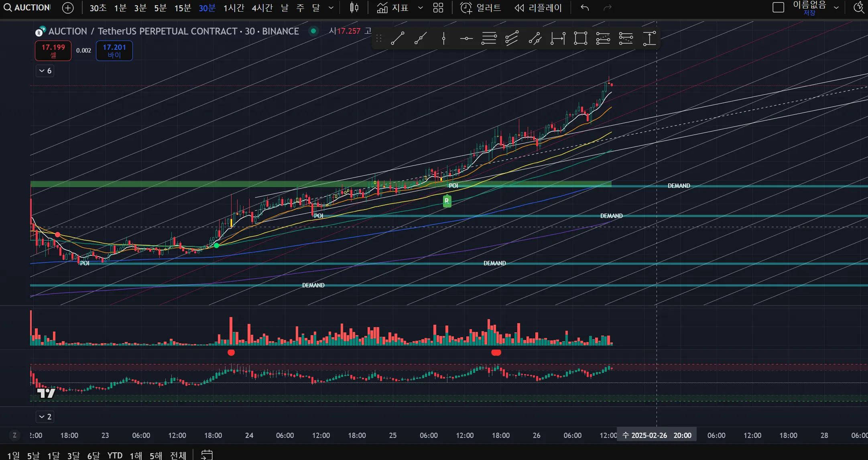868x460 pixels.
Task: Switch to 날 daily timeframe
Action: click(285, 8)
